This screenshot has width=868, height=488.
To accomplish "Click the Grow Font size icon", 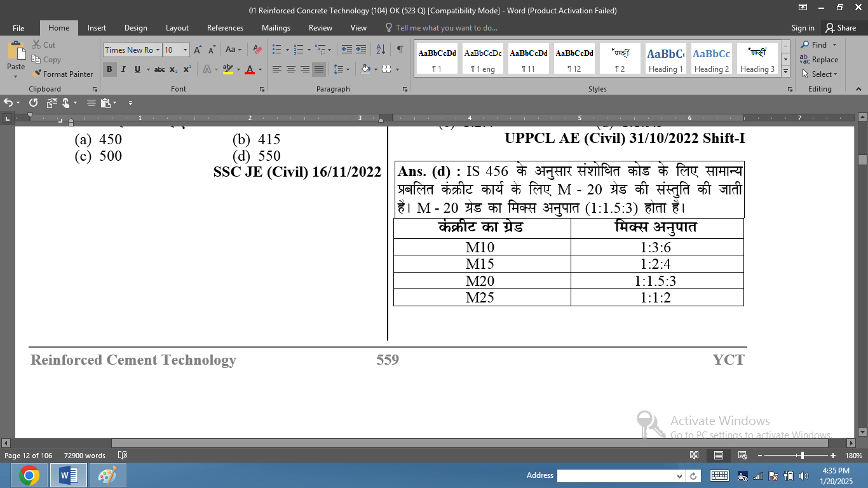I will pyautogui.click(x=198, y=50).
